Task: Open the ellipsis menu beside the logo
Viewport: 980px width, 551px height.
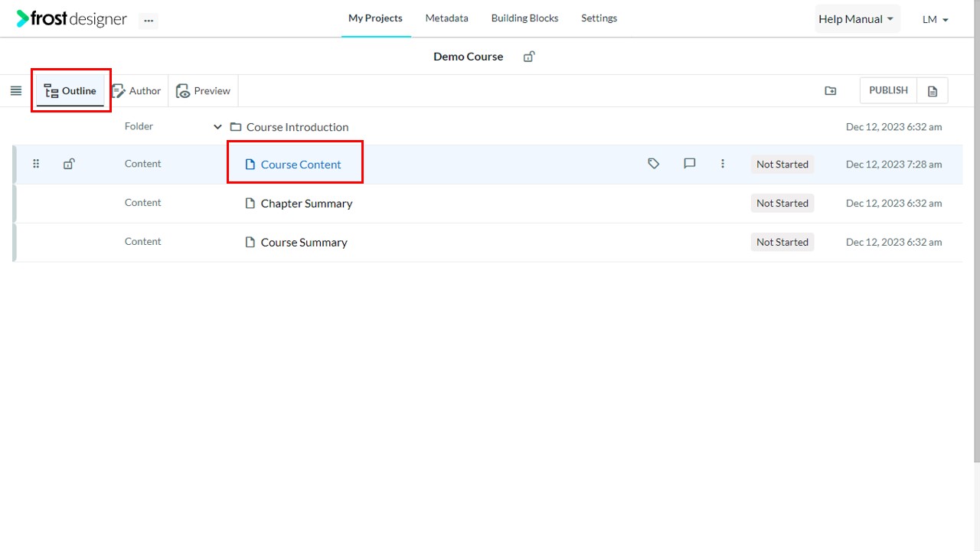Action: pyautogui.click(x=149, y=21)
